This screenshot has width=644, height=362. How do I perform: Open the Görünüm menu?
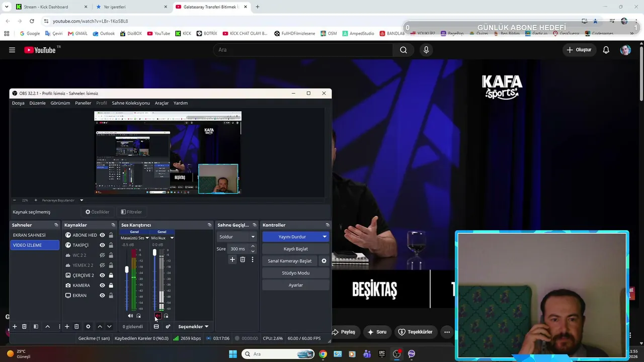pyautogui.click(x=60, y=103)
